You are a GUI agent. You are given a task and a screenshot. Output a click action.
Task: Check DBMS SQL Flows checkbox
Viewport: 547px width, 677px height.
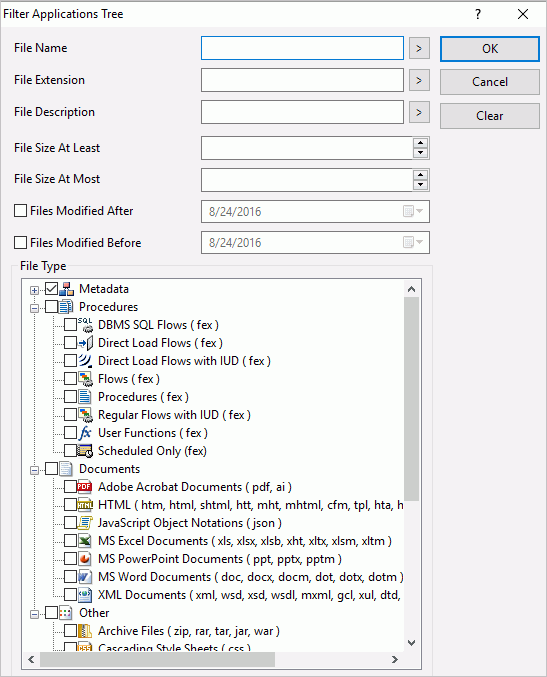tap(70, 325)
